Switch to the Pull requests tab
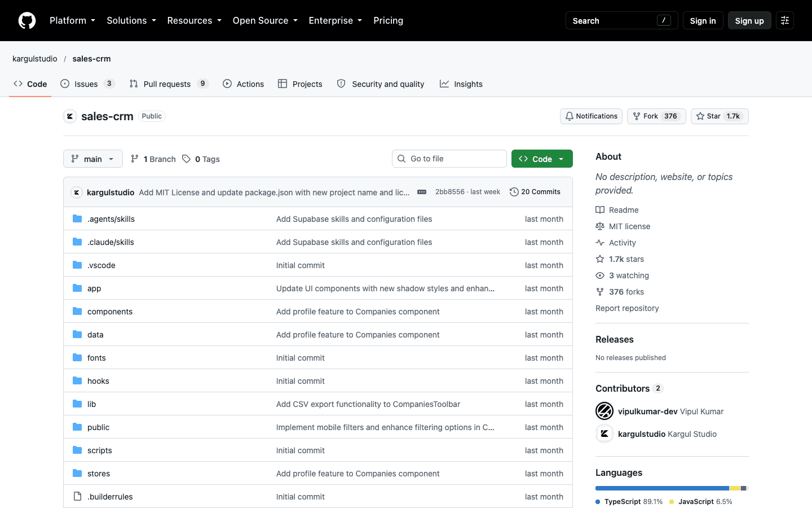 coord(169,84)
